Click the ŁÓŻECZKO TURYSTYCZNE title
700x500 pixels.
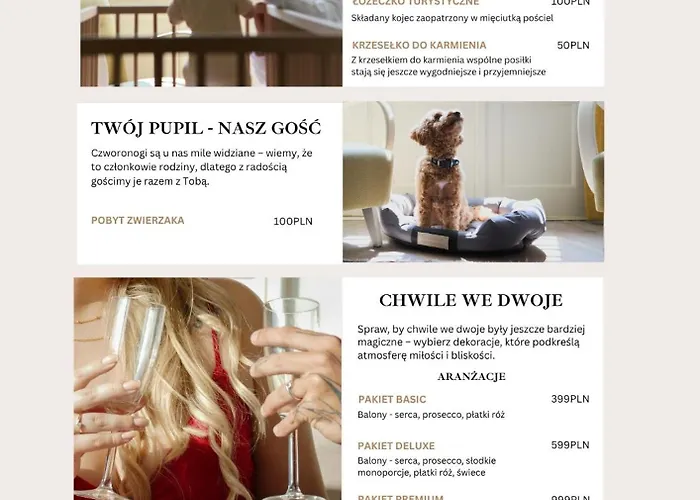pyautogui.click(x=416, y=3)
